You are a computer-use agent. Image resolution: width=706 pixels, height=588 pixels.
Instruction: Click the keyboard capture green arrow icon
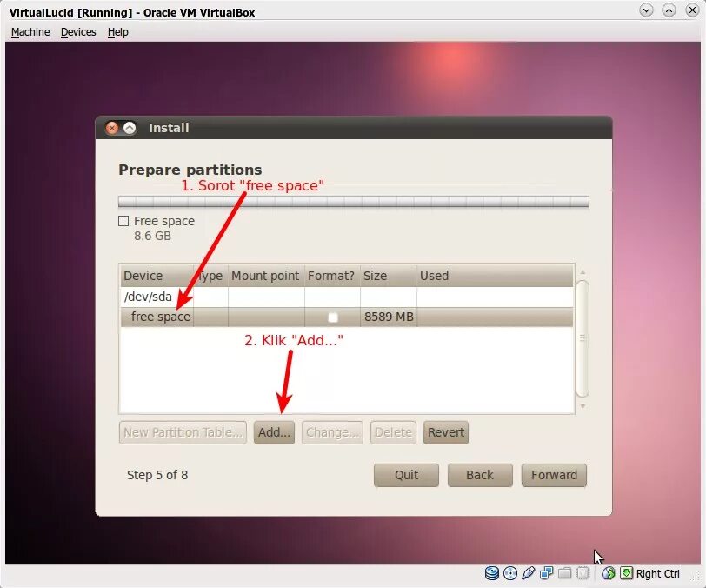[626, 573]
